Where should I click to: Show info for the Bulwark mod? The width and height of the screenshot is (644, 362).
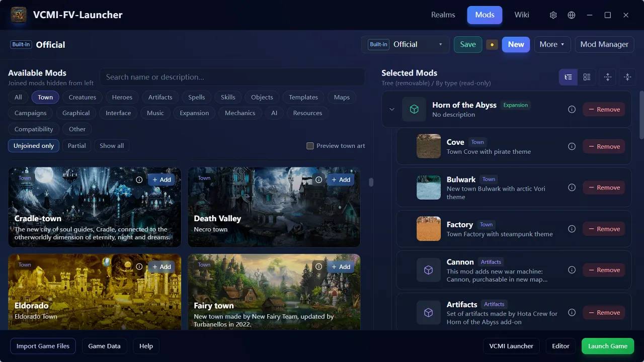pos(572,188)
